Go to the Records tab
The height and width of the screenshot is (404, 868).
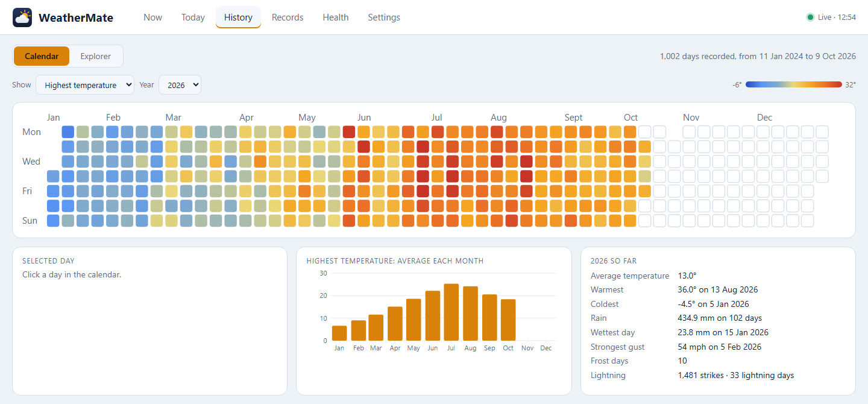(288, 17)
